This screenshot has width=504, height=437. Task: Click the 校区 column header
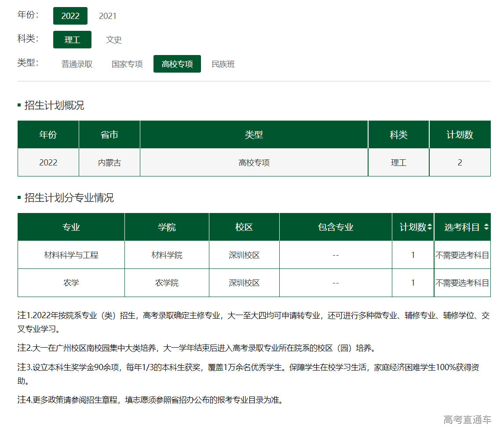click(x=244, y=227)
